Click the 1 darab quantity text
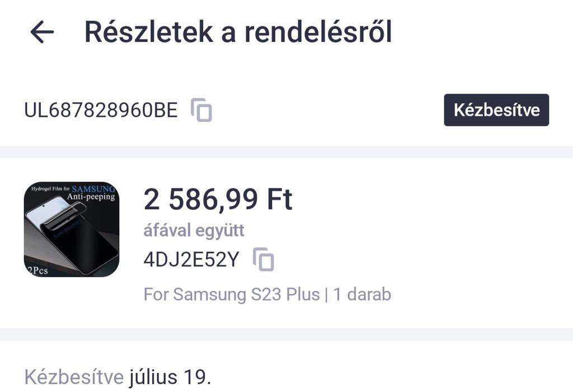Viewport: 573px width, 392px height. [362, 294]
